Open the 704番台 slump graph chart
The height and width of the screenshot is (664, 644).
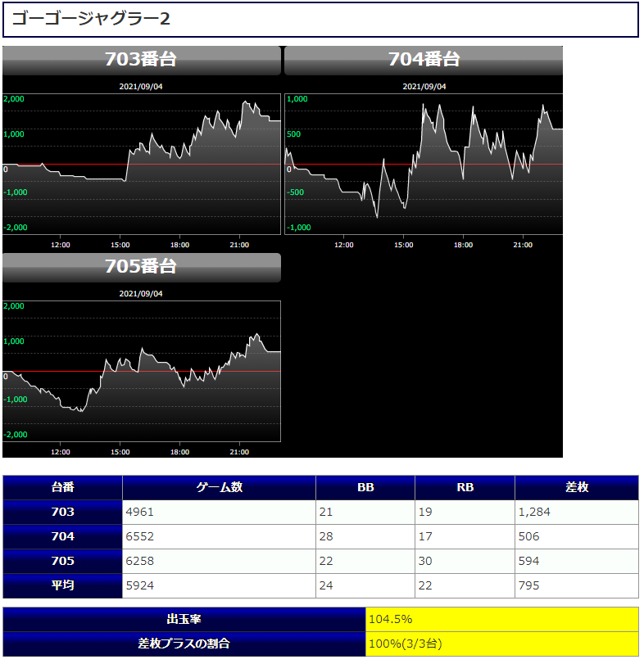point(424,164)
